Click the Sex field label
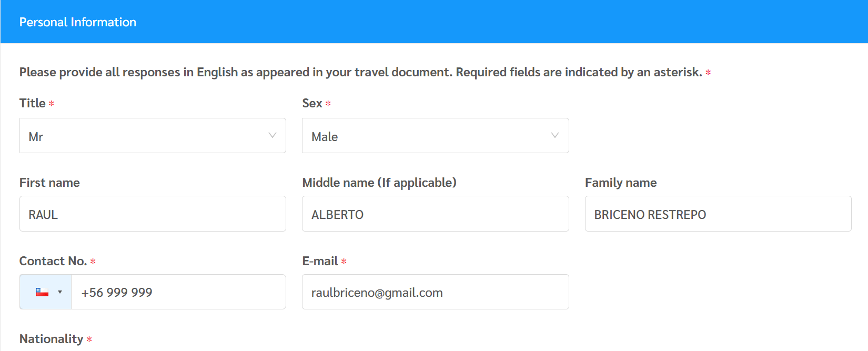Viewport: 868px width, 351px height. tap(312, 103)
